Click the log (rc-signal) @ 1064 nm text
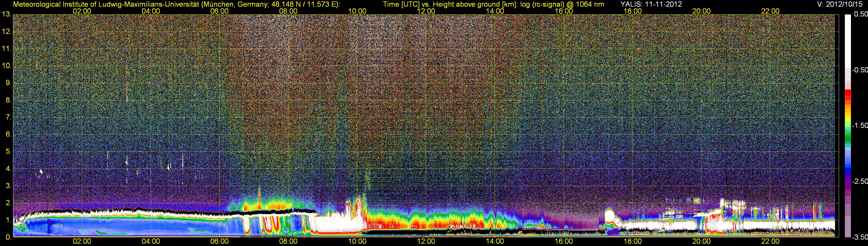This screenshot has width=868, height=246. coord(562,4)
